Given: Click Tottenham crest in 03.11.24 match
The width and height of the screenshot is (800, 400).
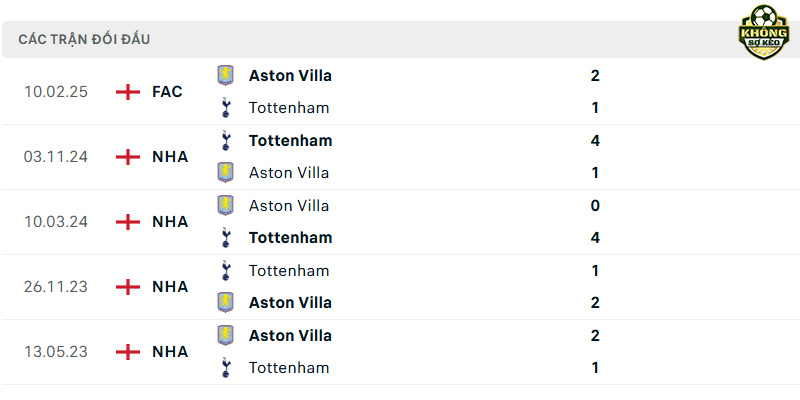Looking at the screenshot, I should coord(226,140).
